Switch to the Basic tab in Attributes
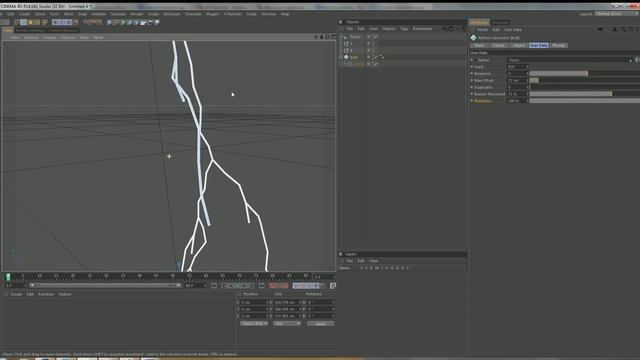This screenshot has width=640, height=360. (480, 45)
